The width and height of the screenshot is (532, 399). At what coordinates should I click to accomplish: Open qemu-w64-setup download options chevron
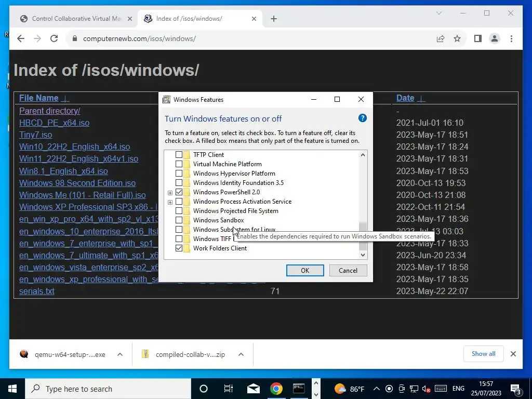pyautogui.click(x=120, y=354)
